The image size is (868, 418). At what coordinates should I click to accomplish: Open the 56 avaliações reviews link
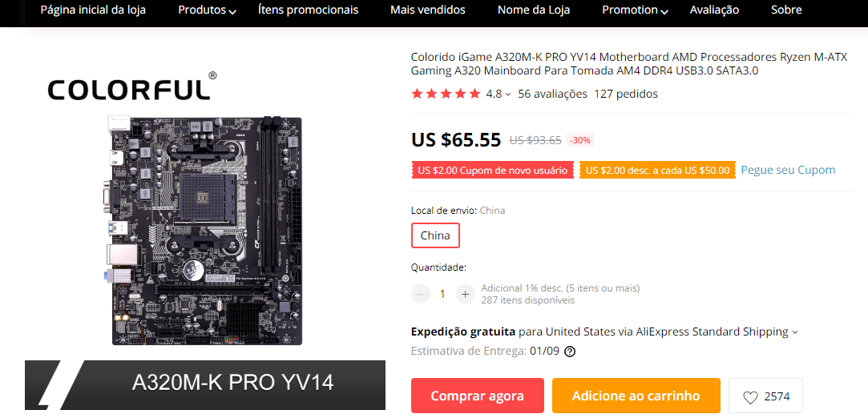(x=552, y=94)
